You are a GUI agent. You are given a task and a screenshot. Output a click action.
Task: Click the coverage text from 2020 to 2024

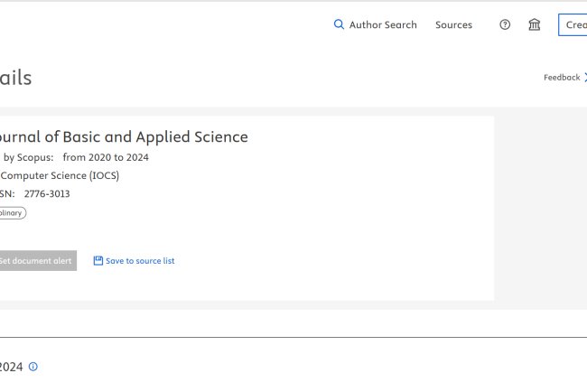pos(106,157)
